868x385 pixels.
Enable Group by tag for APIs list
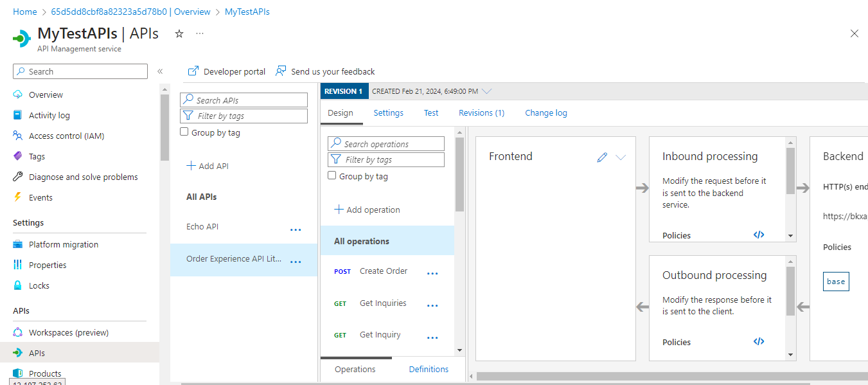(x=184, y=132)
